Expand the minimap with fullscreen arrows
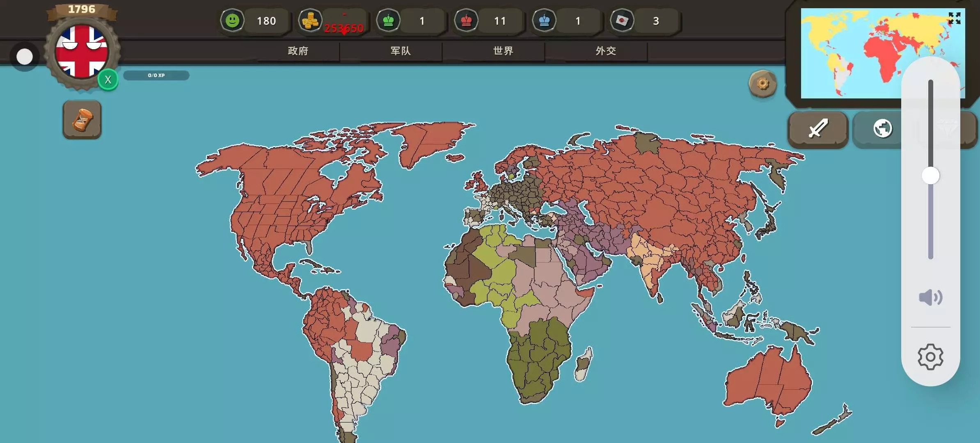The width and height of the screenshot is (980, 443). click(954, 18)
